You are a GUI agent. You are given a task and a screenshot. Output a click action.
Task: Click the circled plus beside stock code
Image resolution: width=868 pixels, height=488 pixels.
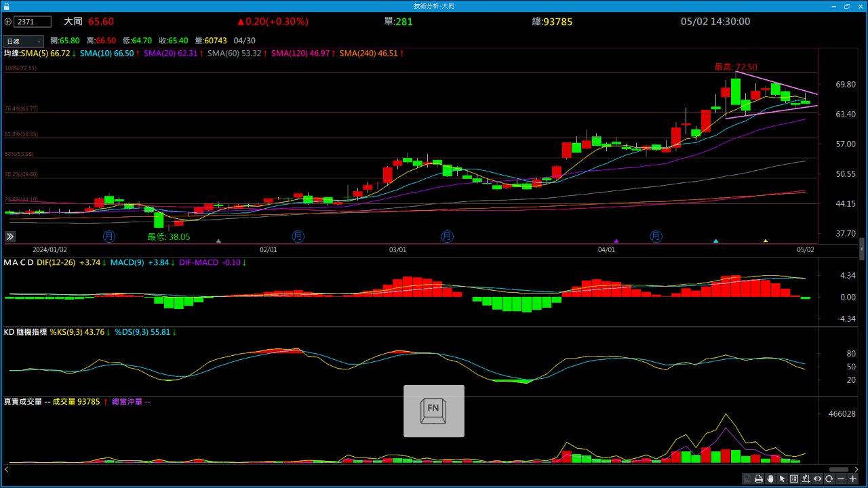point(7,22)
